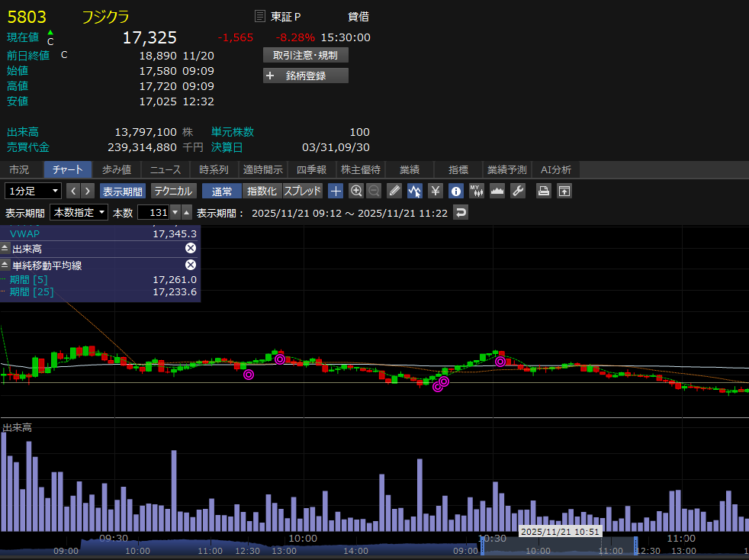Screen dimensions: 749x560
Task: Click the 取引注意・規制 button
Action: coord(305,55)
